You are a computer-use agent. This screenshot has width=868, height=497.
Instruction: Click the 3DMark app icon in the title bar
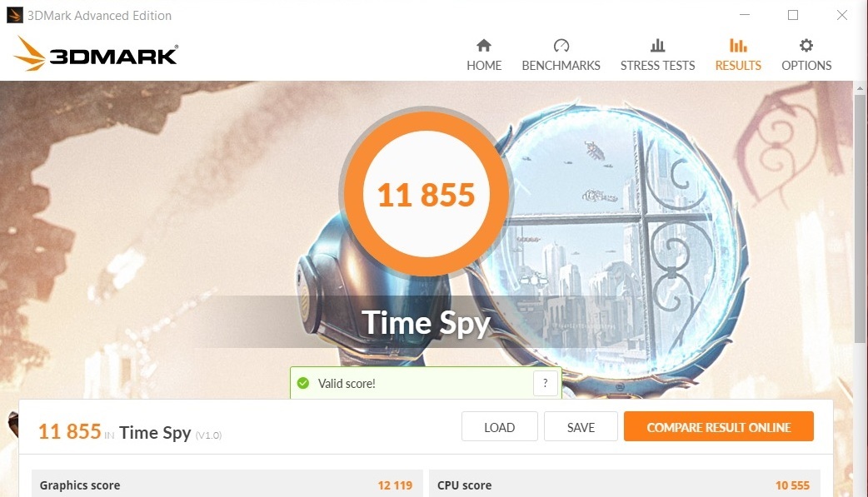[x=15, y=15]
